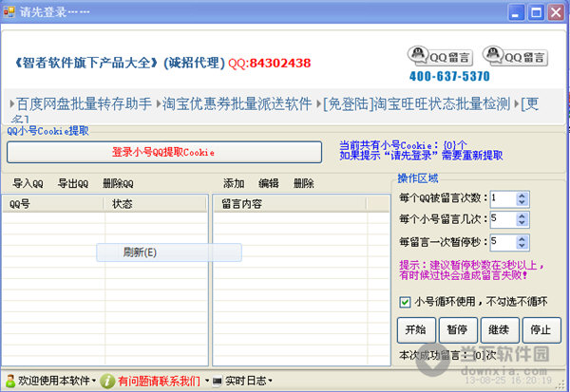Click the 每留言一次暂停秒 input field
570x392 pixels.
[503, 242]
